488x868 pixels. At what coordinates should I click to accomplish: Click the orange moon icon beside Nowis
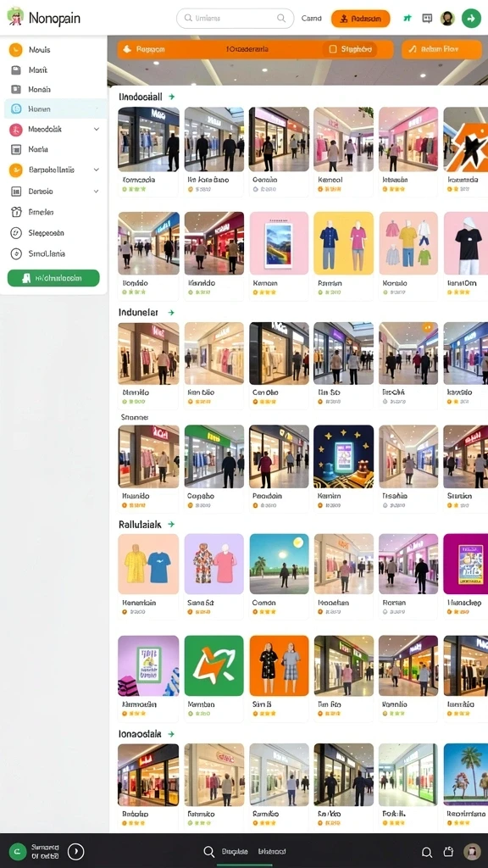tap(16, 50)
